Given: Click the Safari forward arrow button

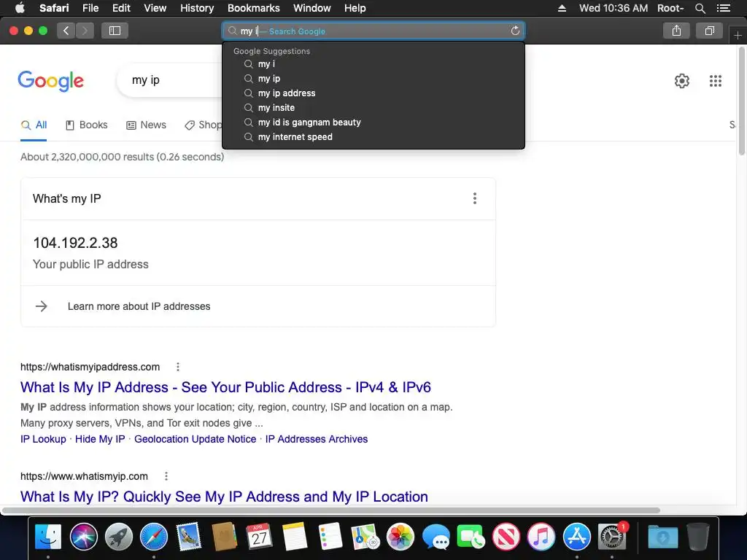Looking at the screenshot, I should pyautogui.click(x=85, y=31).
